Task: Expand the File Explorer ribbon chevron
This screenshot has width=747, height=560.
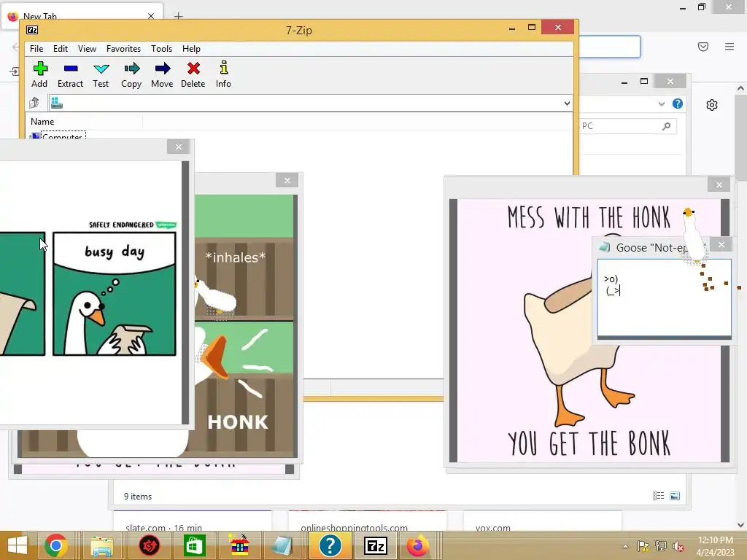Action: (661, 104)
